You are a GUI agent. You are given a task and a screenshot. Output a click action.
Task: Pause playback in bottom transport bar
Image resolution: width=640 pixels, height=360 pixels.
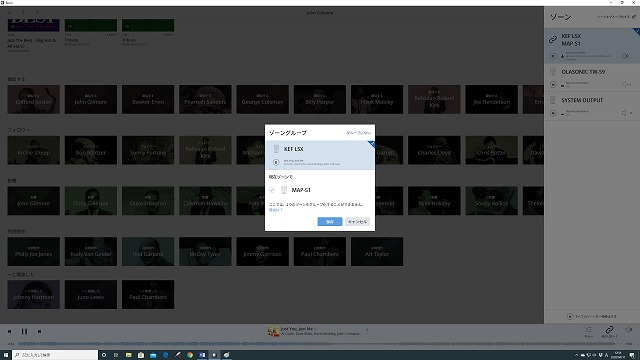coord(24,331)
